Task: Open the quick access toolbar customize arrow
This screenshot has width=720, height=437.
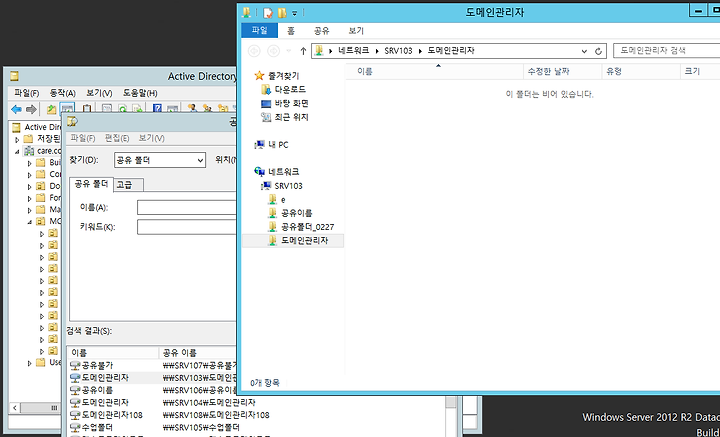Action: pos(295,13)
